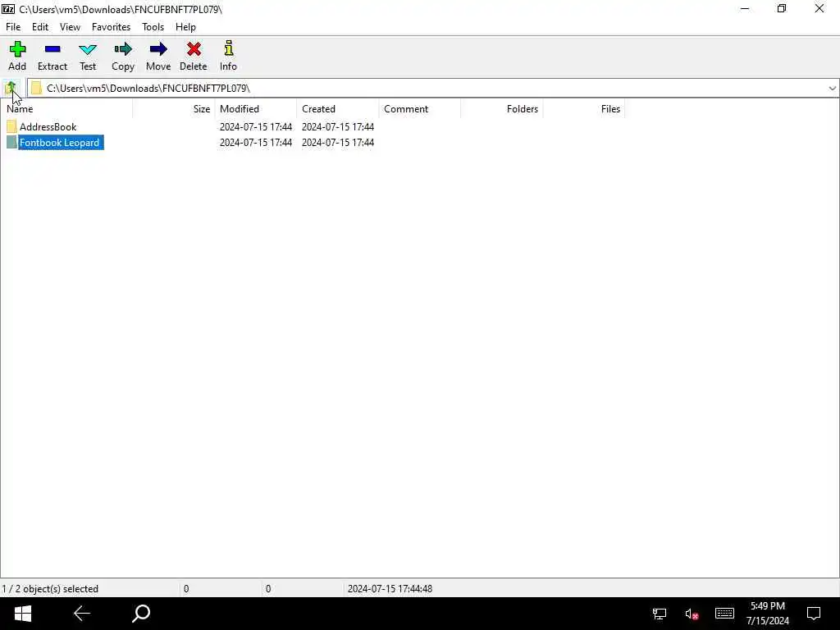Go up one folder level
The image size is (840, 630).
(x=11, y=88)
